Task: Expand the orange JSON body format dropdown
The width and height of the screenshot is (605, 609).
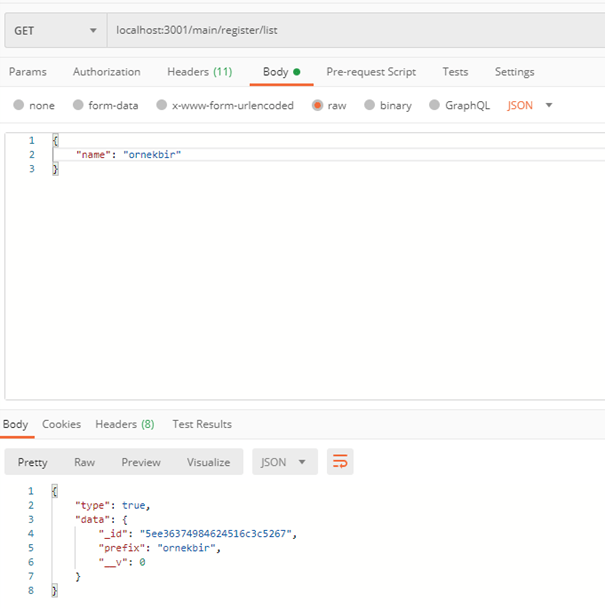Action: coord(530,105)
